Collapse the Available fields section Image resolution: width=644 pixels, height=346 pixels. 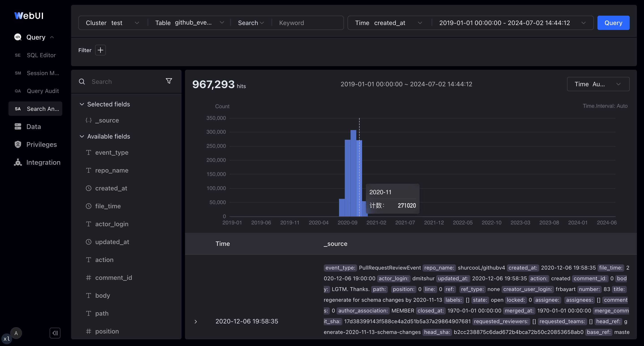coord(82,136)
